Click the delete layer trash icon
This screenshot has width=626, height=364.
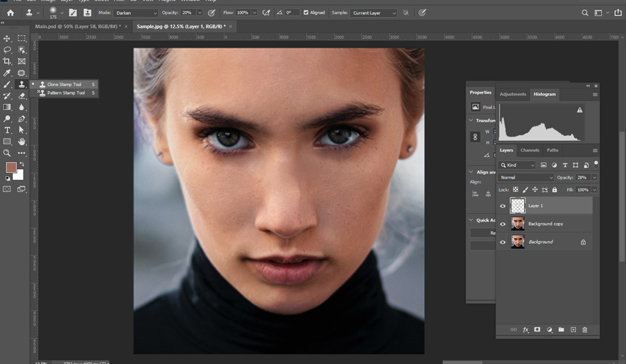tap(585, 330)
